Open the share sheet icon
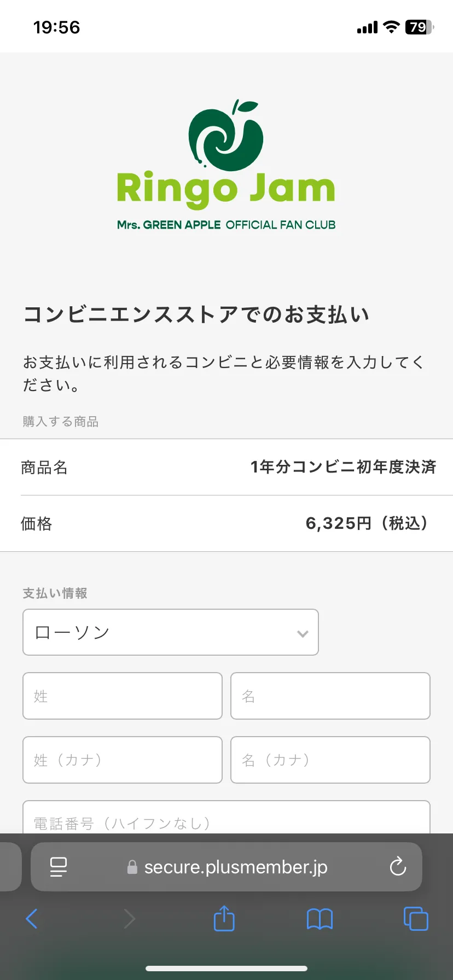Viewport: 453px width, 980px height. click(x=224, y=918)
